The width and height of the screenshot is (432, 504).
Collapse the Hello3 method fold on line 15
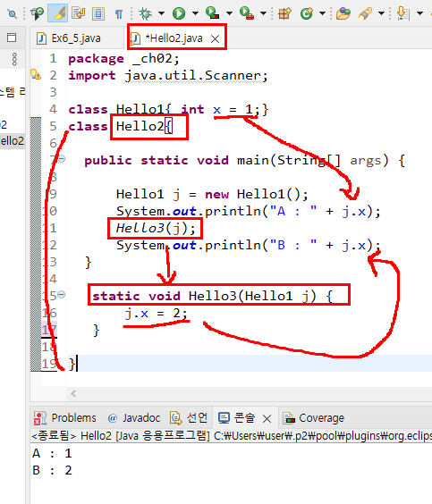pos(61,294)
